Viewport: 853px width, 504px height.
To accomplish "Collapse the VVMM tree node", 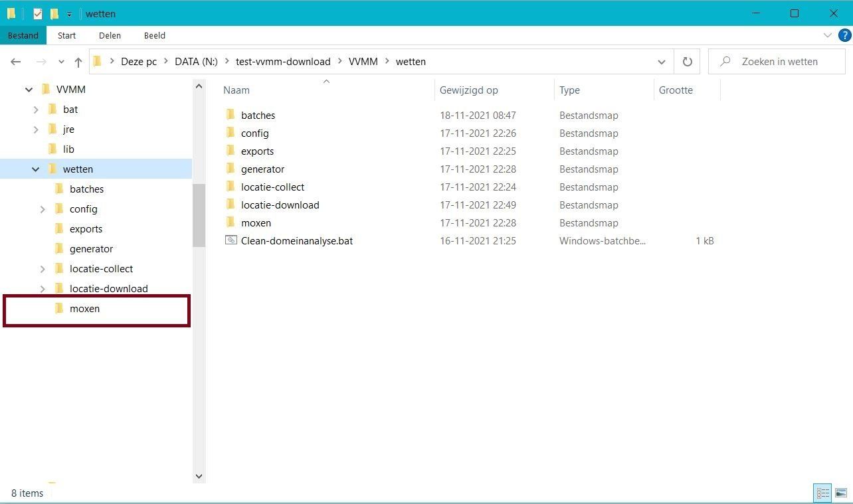I will [x=29, y=90].
